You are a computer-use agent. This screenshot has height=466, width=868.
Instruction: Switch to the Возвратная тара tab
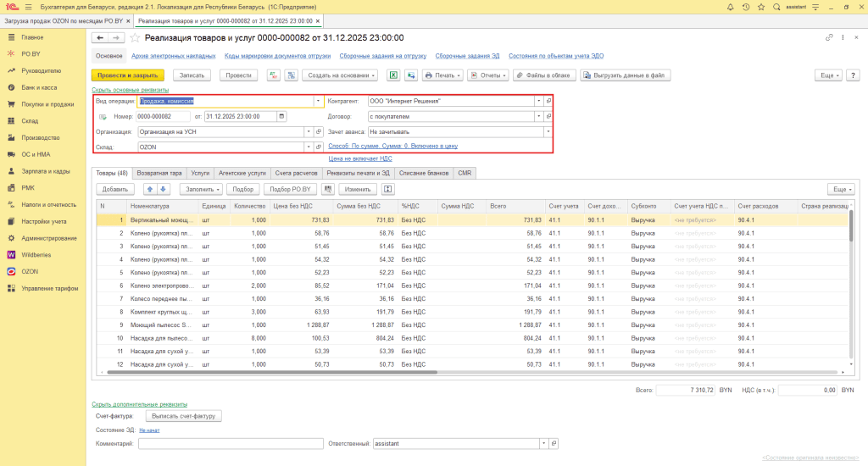pos(159,173)
